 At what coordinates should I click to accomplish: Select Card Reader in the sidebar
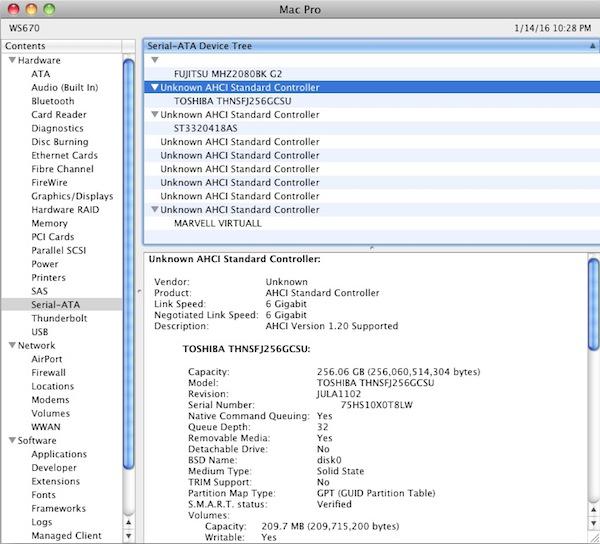click(x=59, y=115)
